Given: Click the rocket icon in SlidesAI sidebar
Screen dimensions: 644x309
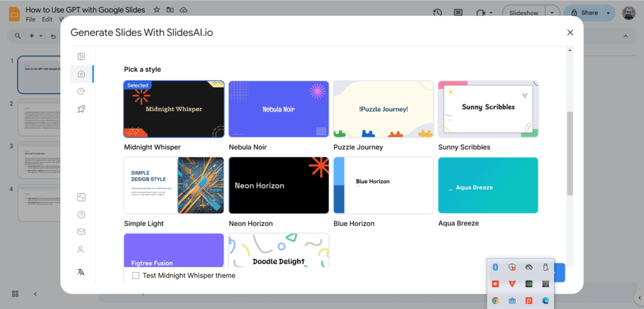Looking at the screenshot, I should (81, 109).
